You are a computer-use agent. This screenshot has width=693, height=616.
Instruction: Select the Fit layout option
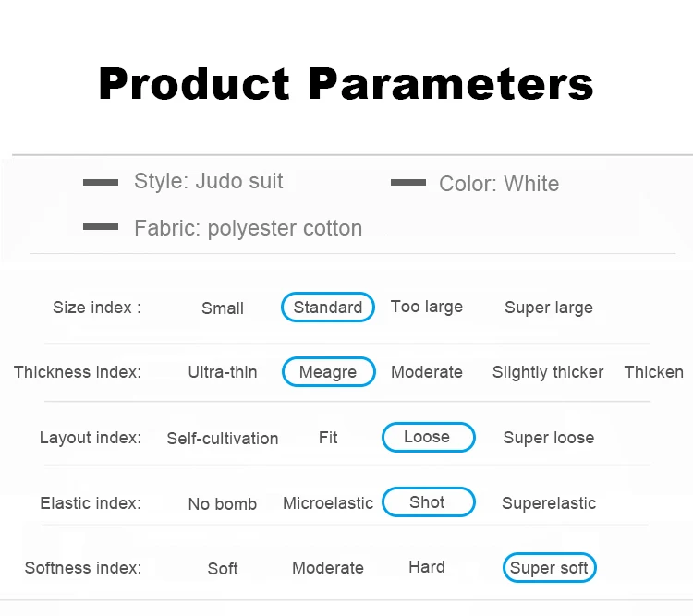328,438
